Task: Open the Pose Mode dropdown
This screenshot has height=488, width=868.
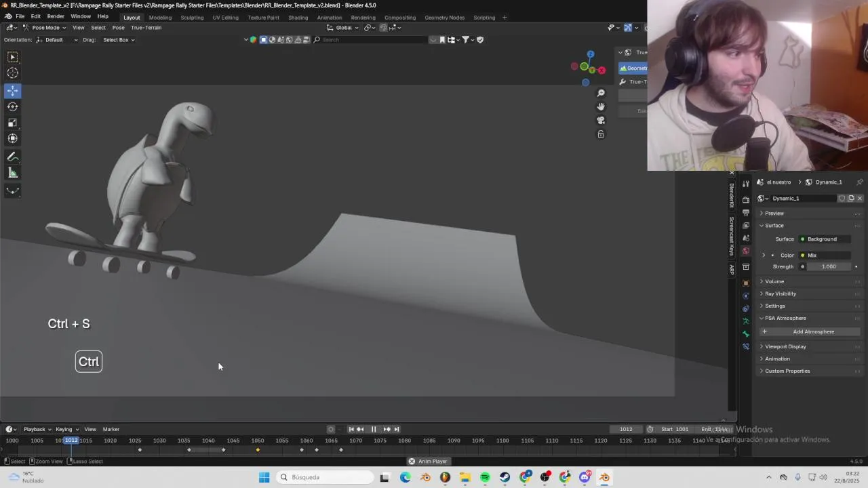Action: [44, 28]
